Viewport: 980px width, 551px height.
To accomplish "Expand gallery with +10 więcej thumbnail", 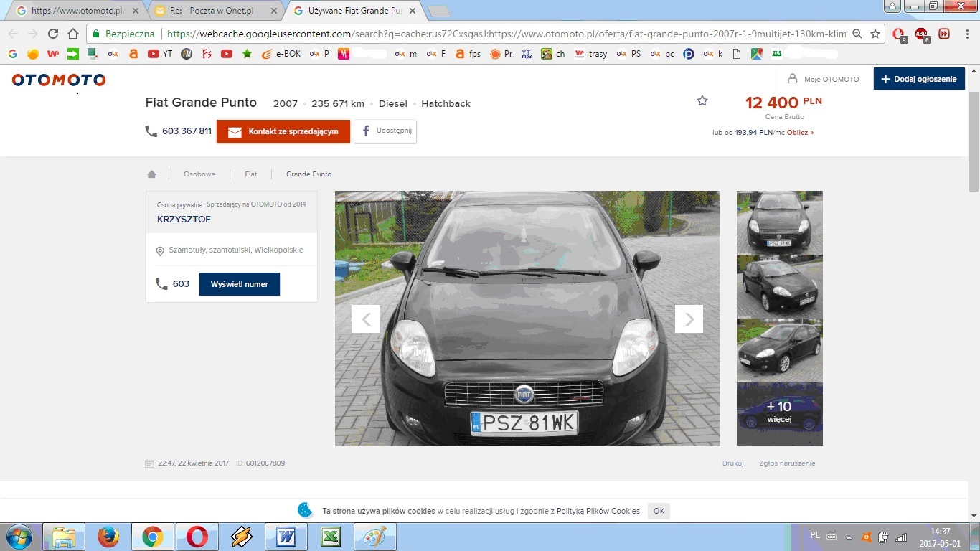I will pyautogui.click(x=779, y=414).
